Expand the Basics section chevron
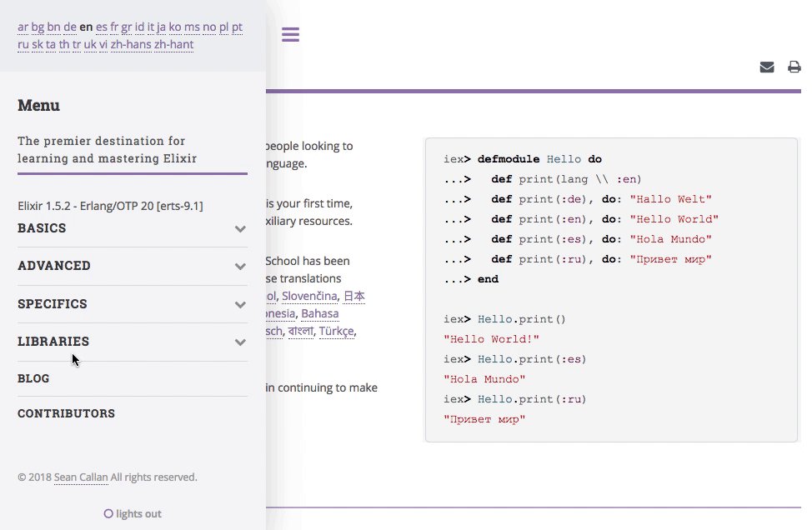This screenshot has width=812, height=530. (x=240, y=229)
